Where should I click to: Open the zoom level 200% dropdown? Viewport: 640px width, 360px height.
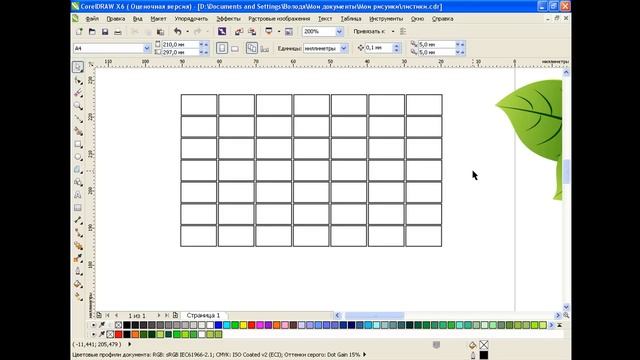click(x=339, y=31)
